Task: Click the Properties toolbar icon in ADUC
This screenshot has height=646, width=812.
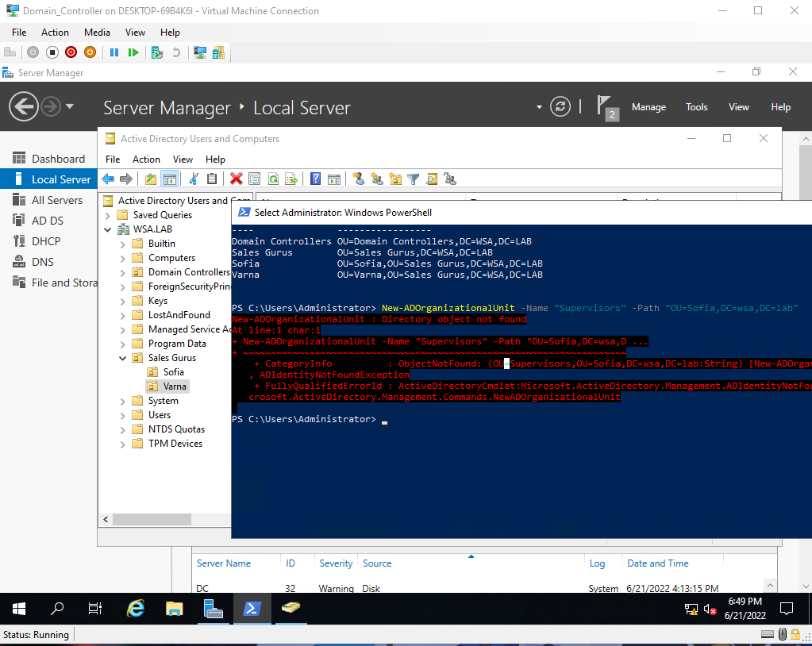Action: click(254, 179)
